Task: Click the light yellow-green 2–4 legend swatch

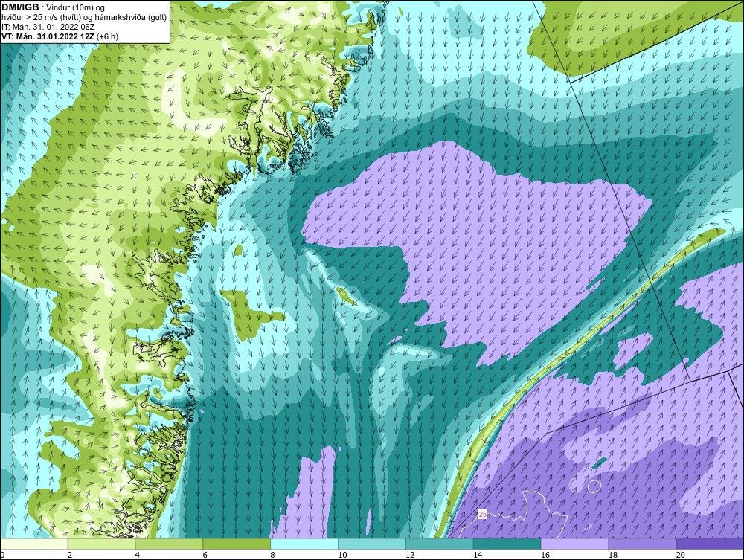Action: point(101,544)
